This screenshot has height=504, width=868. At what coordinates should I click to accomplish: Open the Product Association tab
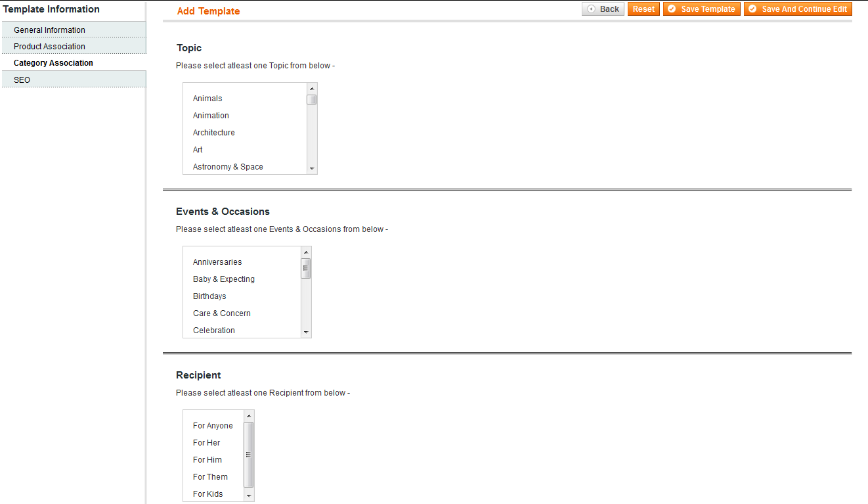(x=74, y=46)
